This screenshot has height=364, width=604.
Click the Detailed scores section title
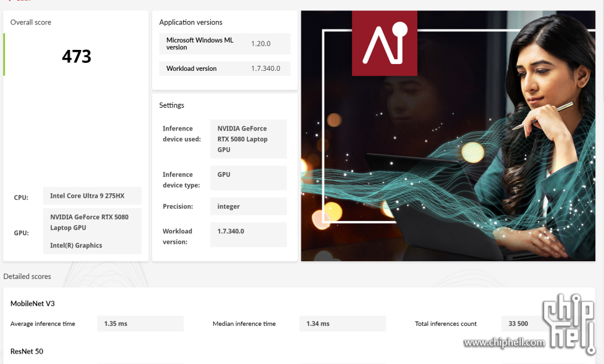(x=27, y=277)
